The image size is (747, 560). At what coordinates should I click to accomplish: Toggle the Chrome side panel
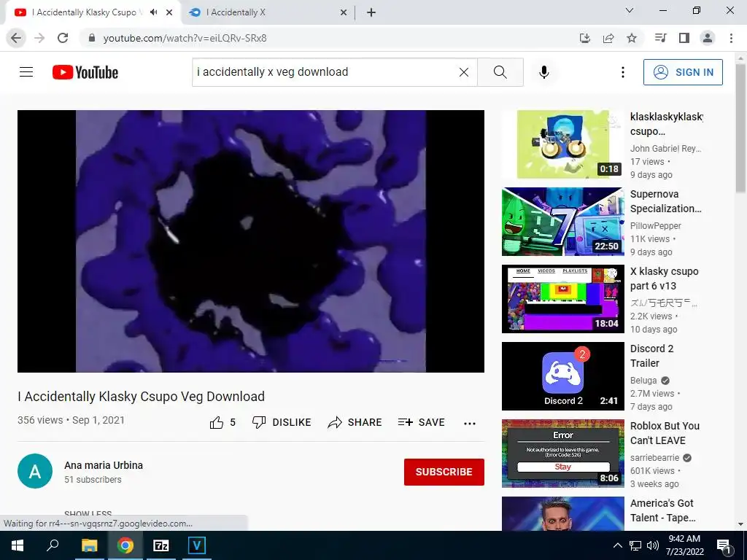pos(684,38)
